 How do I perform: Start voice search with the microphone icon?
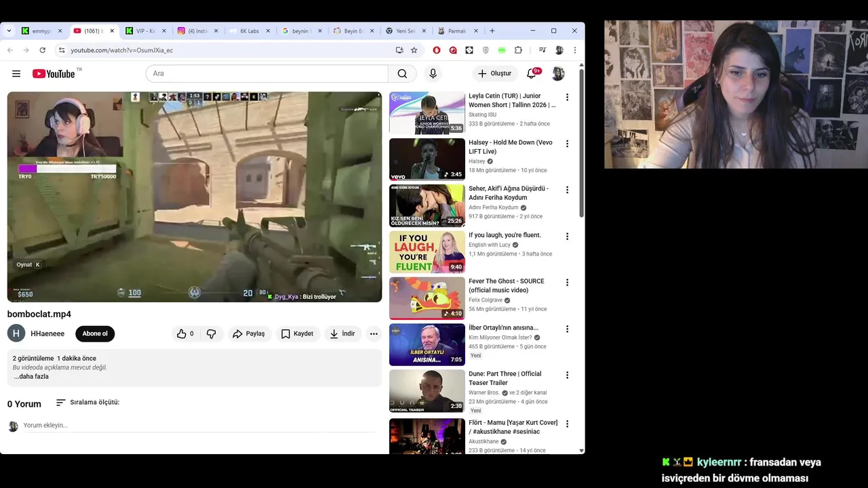coord(433,73)
